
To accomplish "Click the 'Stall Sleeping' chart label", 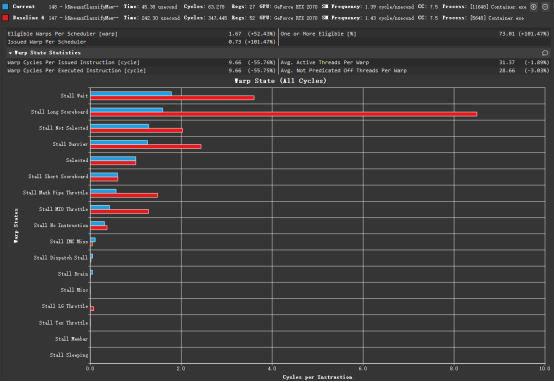I will click(x=69, y=355).
